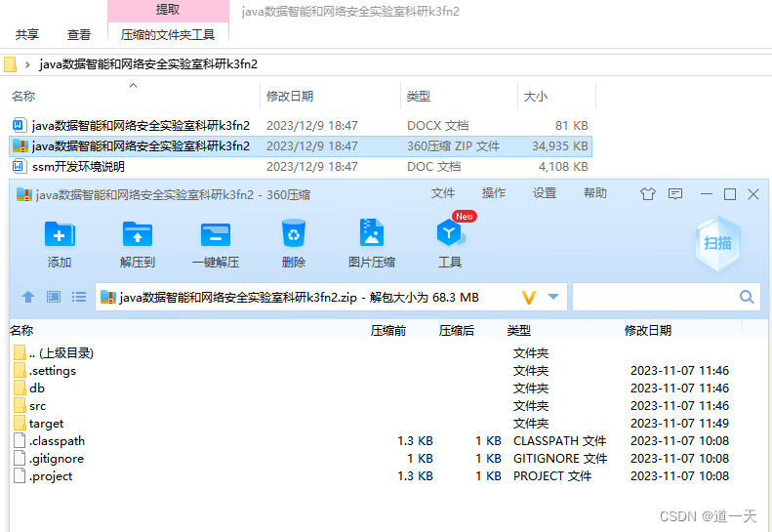The height and width of the screenshot is (532, 772).
Task: Open the feedback message icon in title bar
Action: 675,194
